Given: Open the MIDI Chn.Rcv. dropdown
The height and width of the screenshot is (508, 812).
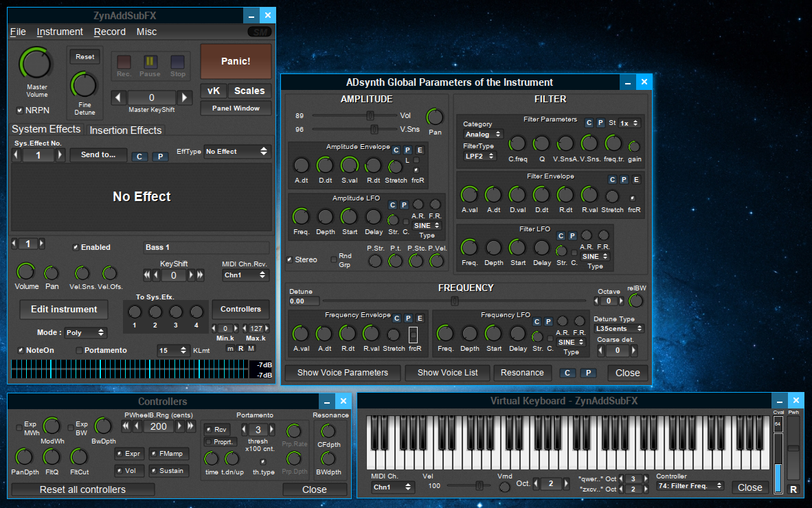Looking at the screenshot, I should pos(245,275).
